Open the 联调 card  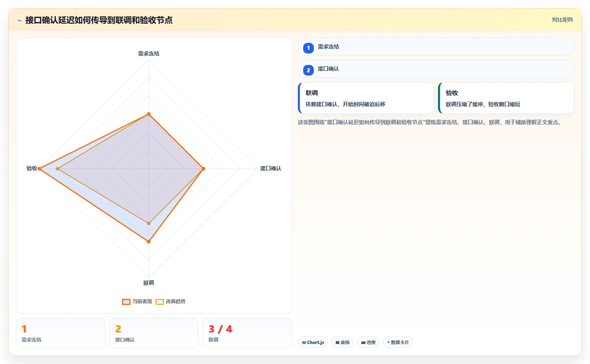click(x=366, y=98)
